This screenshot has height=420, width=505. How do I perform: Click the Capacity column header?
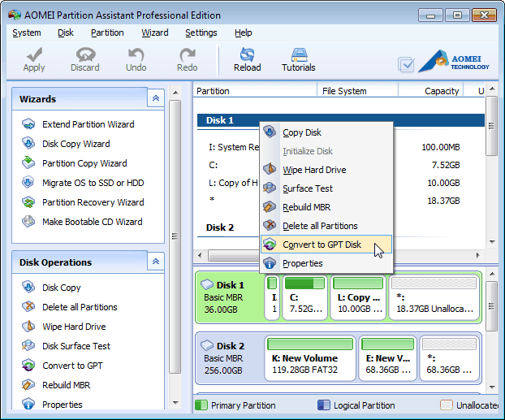click(430, 91)
